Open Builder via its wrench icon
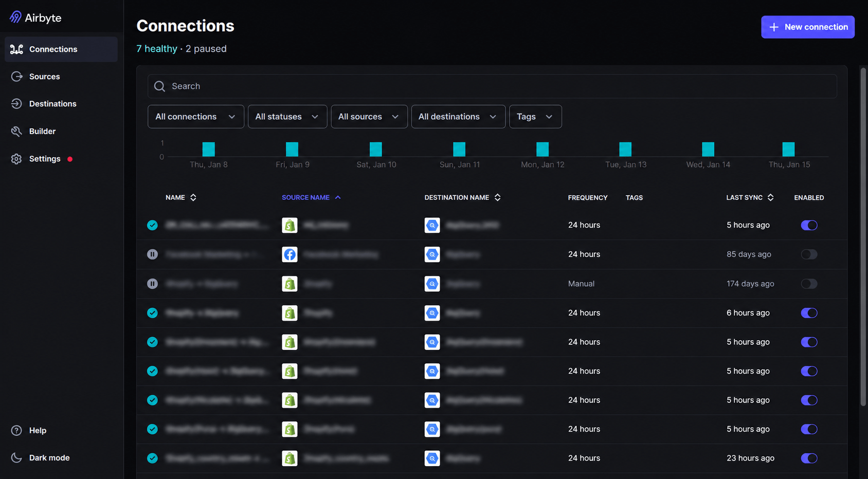The width and height of the screenshot is (868, 479). pos(16,132)
